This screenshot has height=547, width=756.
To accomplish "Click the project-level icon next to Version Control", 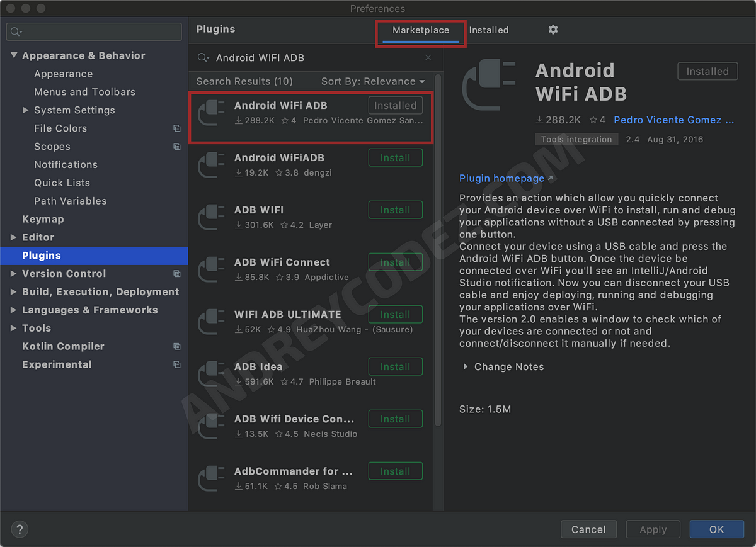I will [x=177, y=274].
